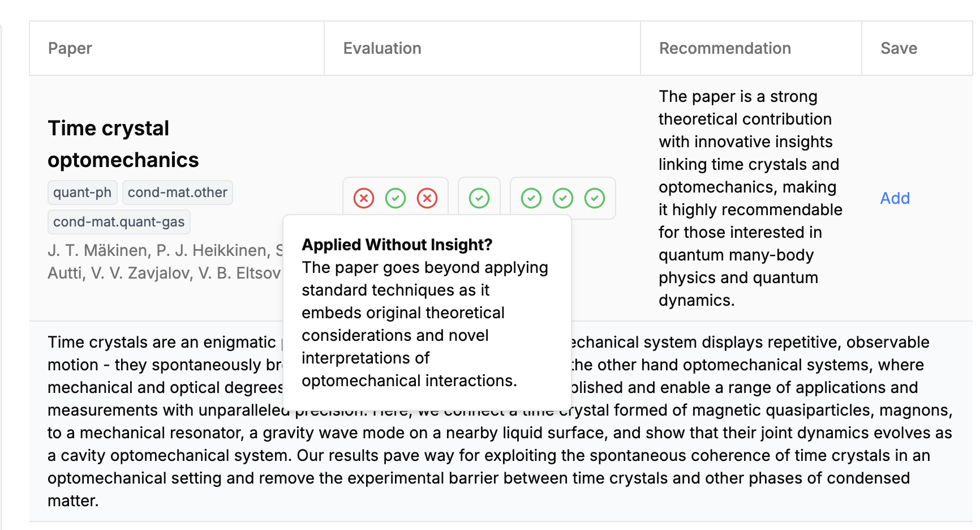
Task: Click the Paper column header
Action: pos(70,48)
